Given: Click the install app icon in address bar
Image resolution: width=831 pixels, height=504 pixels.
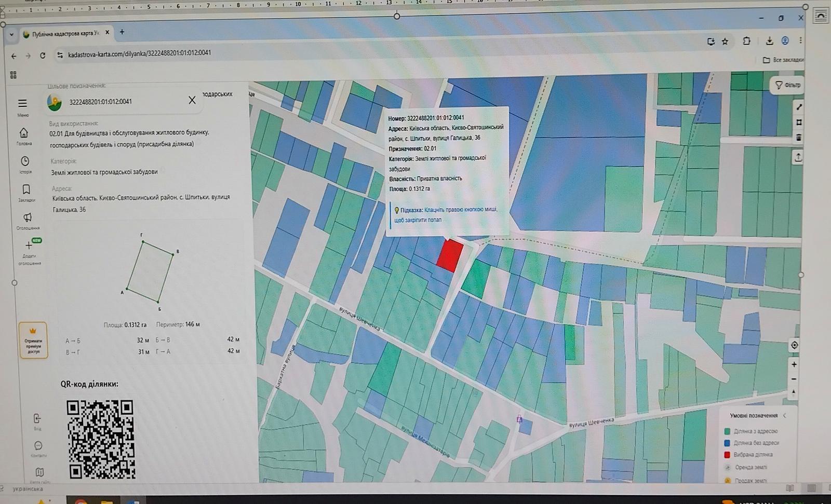Looking at the screenshot, I should pyautogui.click(x=711, y=42).
